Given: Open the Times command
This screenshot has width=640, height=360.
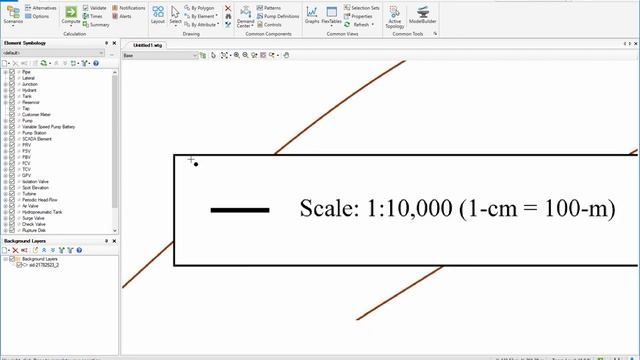Looking at the screenshot, I should (92, 16).
